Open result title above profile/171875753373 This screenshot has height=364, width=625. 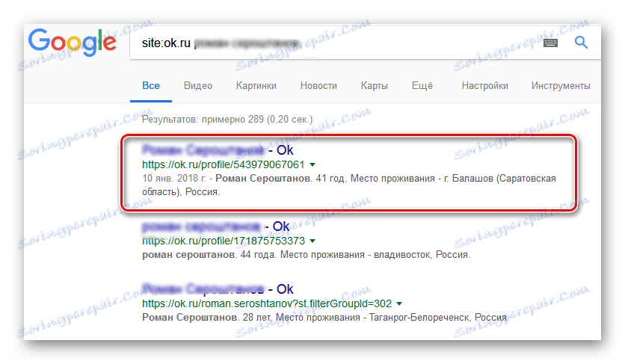tap(215, 226)
